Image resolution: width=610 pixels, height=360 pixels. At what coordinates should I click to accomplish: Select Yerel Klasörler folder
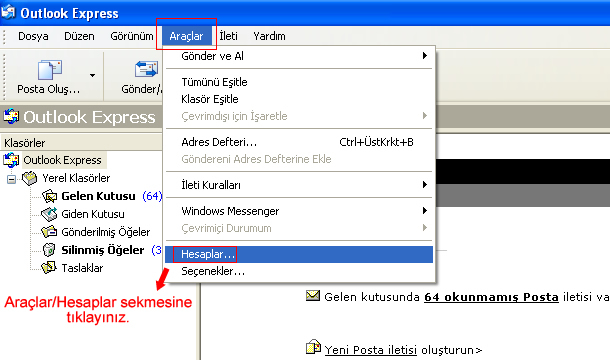coord(76,178)
